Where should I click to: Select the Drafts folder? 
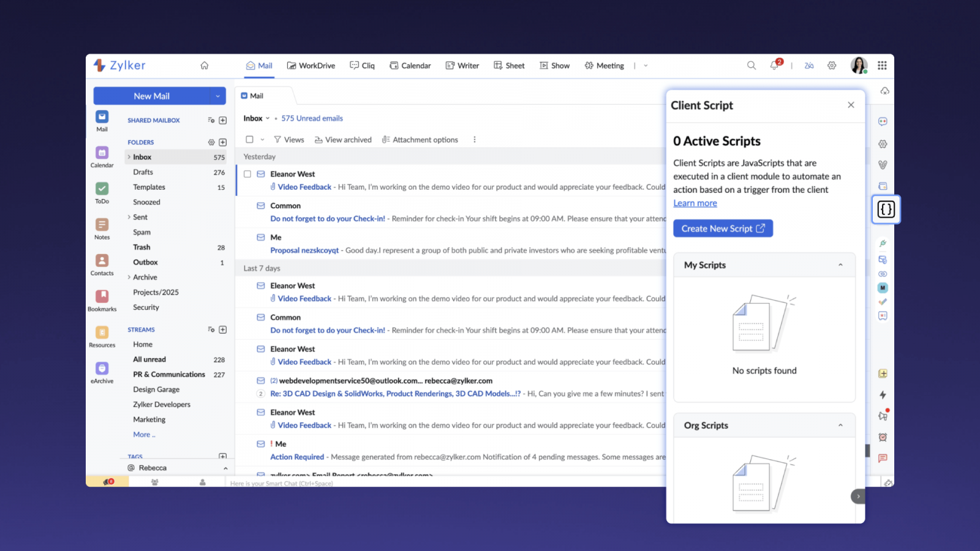[x=176, y=172]
